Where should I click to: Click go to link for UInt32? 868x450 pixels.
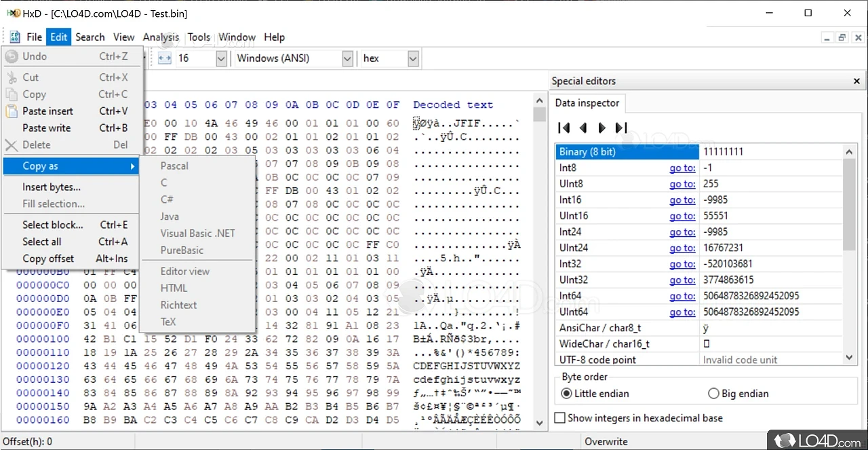point(682,280)
